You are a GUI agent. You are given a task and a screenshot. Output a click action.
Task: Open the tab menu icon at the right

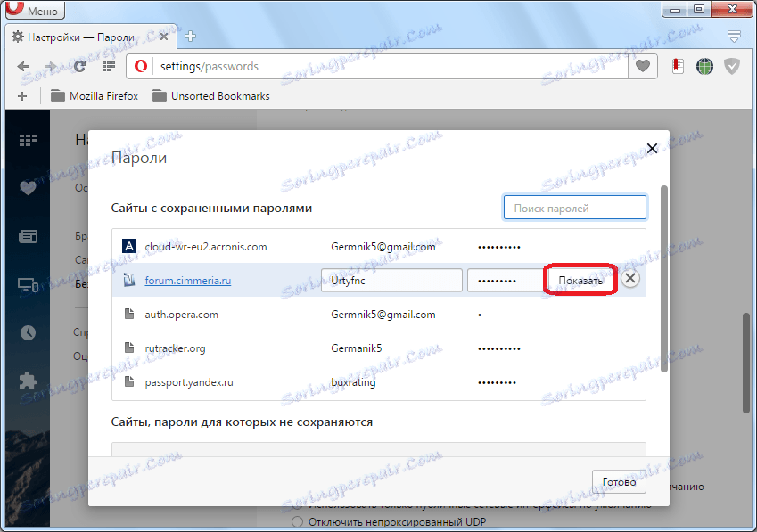[734, 36]
